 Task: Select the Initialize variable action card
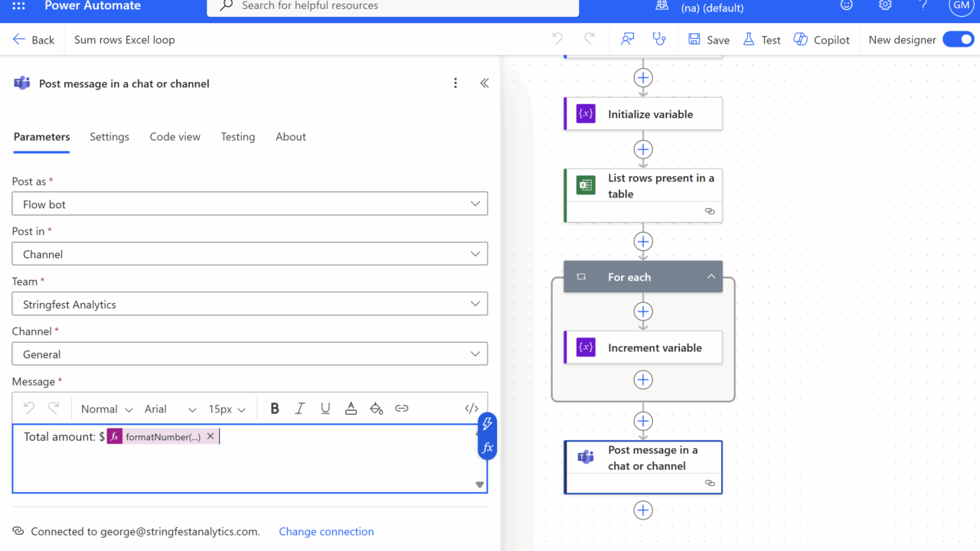[x=643, y=114]
